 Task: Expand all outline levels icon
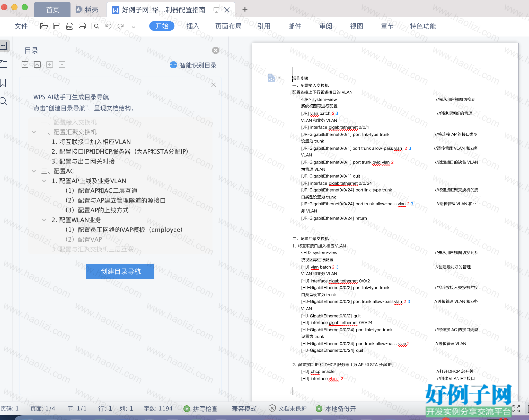tap(25, 65)
